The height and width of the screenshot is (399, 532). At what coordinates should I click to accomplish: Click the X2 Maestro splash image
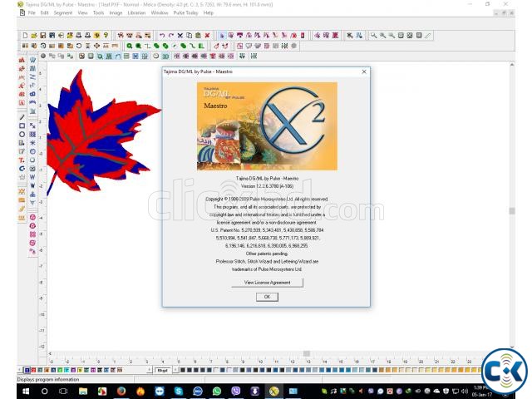click(267, 126)
